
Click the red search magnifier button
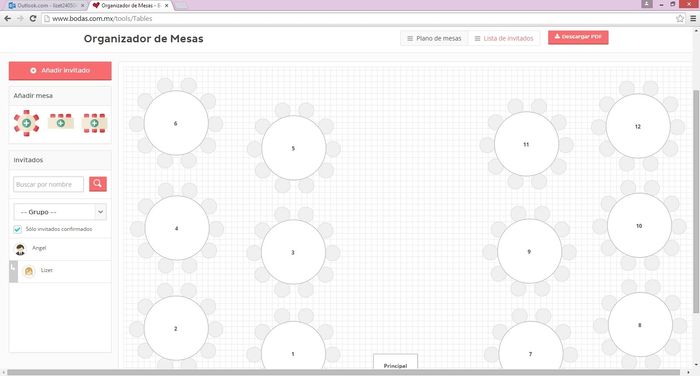(98, 184)
